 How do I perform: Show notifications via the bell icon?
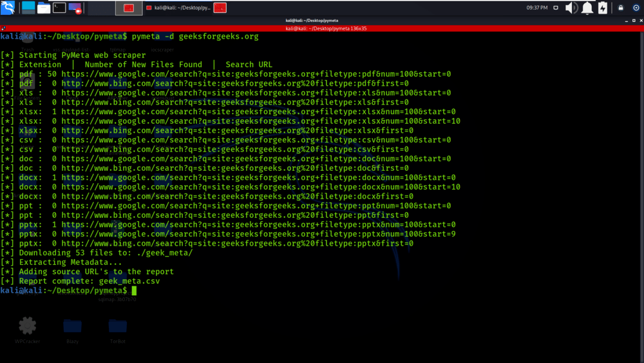pos(587,8)
